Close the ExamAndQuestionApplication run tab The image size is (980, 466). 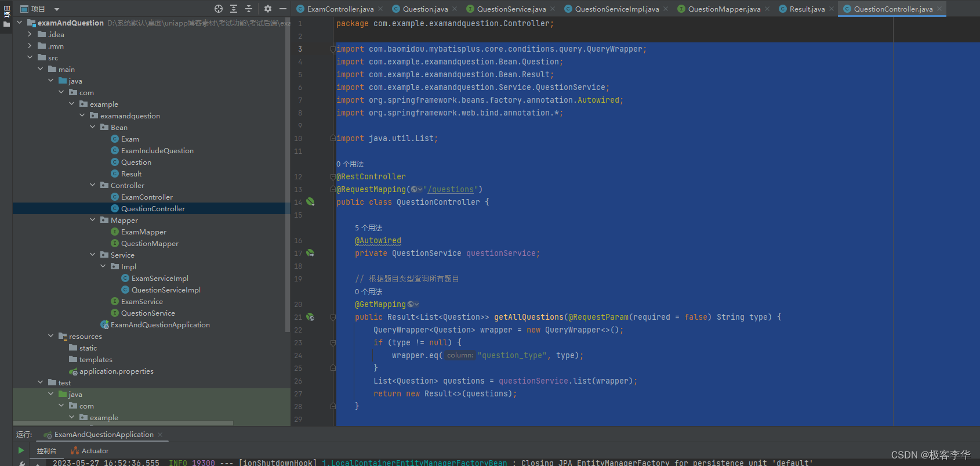pos(160,435)
